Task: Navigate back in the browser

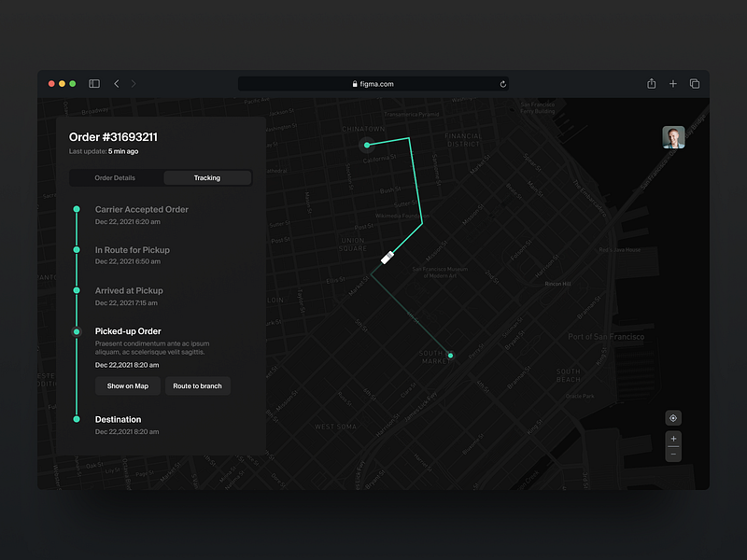Action: pyautogui.click(x=116, y=83)
